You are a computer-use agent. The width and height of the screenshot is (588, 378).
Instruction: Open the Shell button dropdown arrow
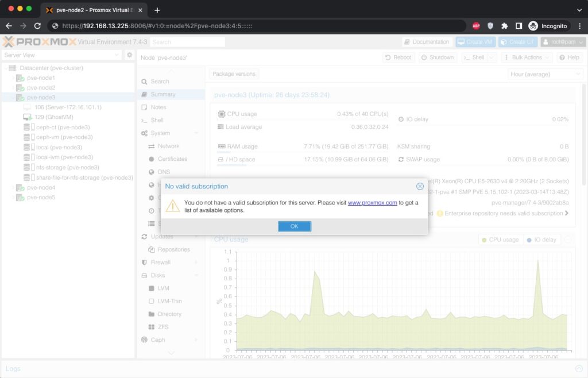pyautogui.click(x=492, y=57)
